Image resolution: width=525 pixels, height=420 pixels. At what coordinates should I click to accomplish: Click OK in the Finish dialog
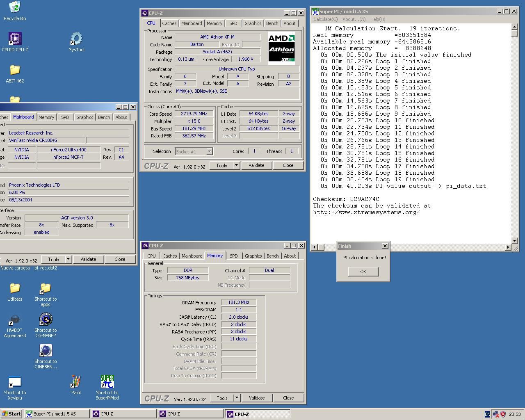363,272
